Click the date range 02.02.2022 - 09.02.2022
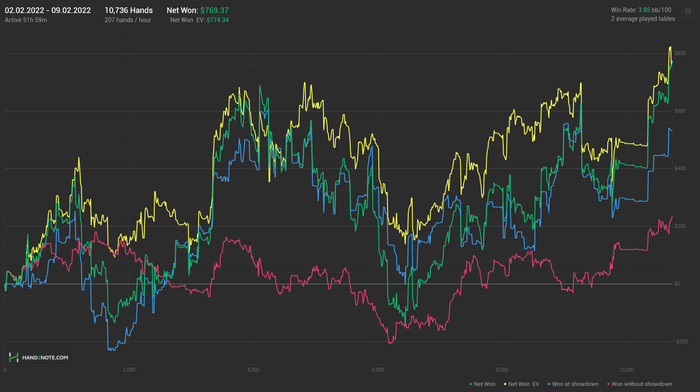This screenshot has height=392, width=700. coord(48,10)
